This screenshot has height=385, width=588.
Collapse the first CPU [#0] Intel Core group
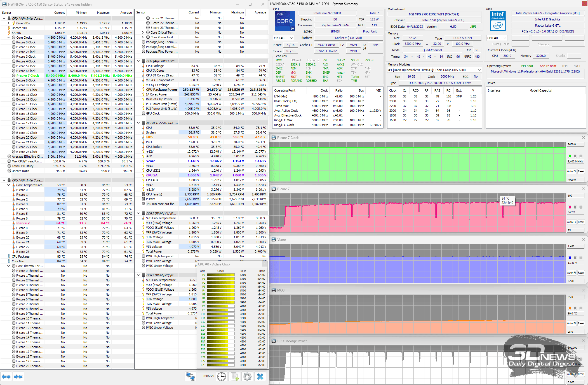[4, 18]
